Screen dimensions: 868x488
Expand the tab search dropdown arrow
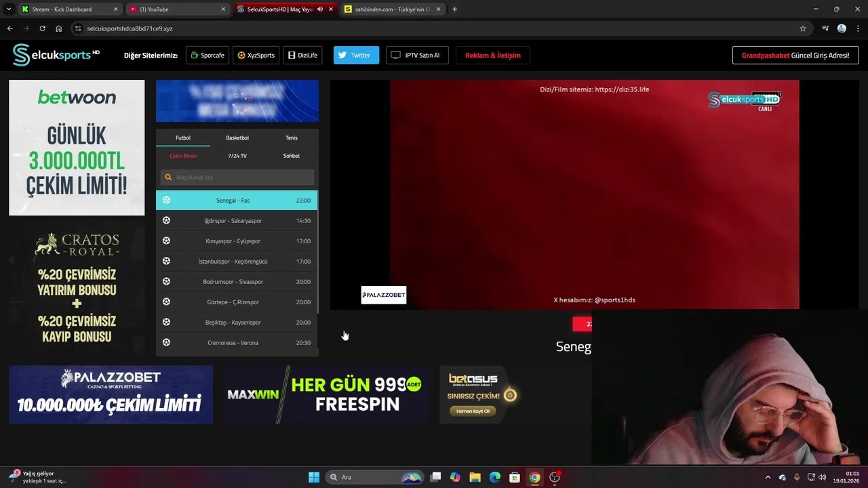[x=9, y=9]
